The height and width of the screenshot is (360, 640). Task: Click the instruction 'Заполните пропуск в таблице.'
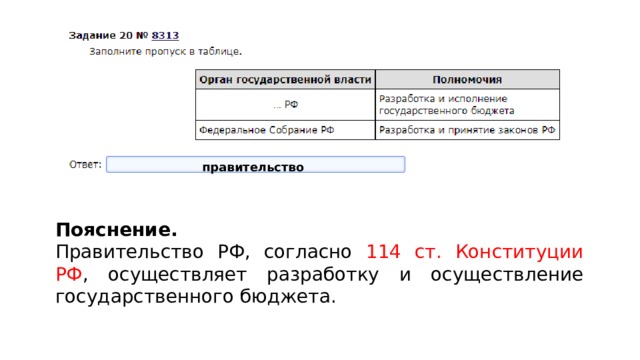(165, 51)
